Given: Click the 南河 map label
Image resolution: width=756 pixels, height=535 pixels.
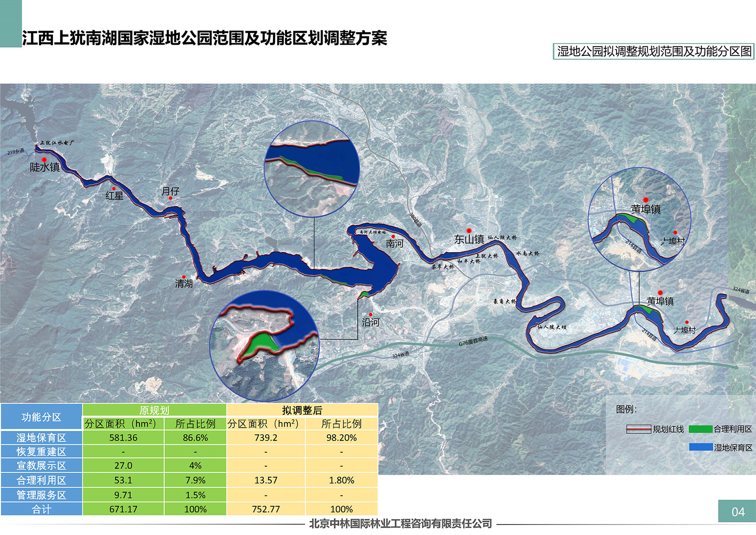Looking at the screenshot, I should pos(394,244).
